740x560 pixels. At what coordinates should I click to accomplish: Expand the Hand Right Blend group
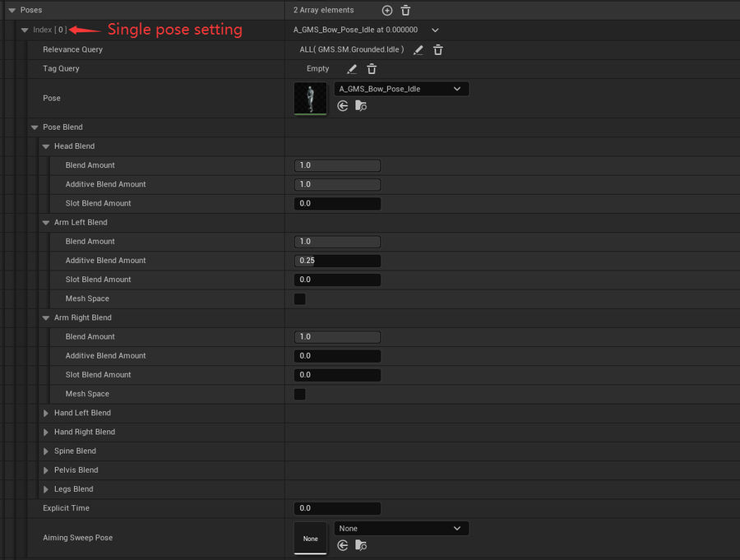(46, 432)
